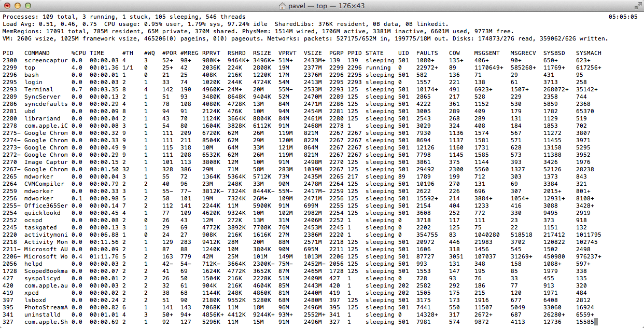Click the clock reading 05:05:05
Image resolution: width=644 pixels, height=328 pixels.
(623, 17)
